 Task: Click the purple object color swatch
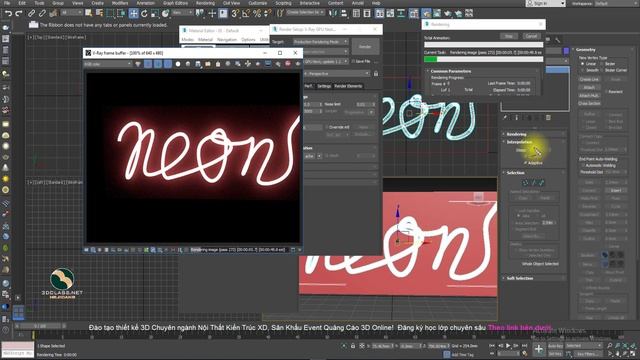pyautogui.click(x=566, y=51)
